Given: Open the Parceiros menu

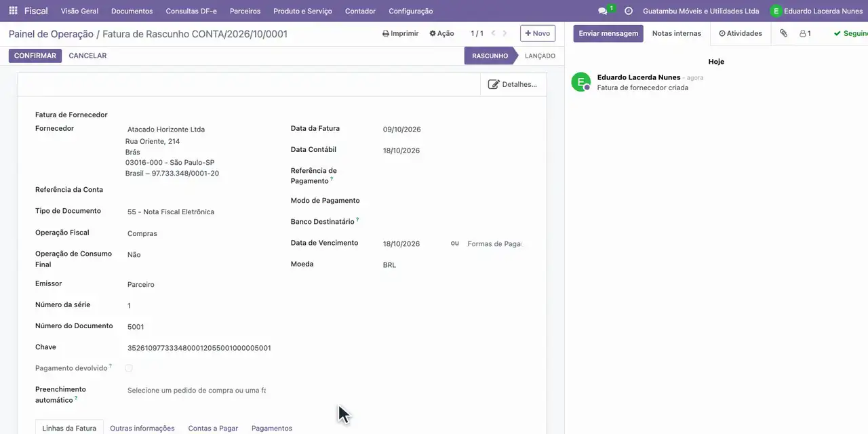Looking at the screenshot, I should click(245, 11).
